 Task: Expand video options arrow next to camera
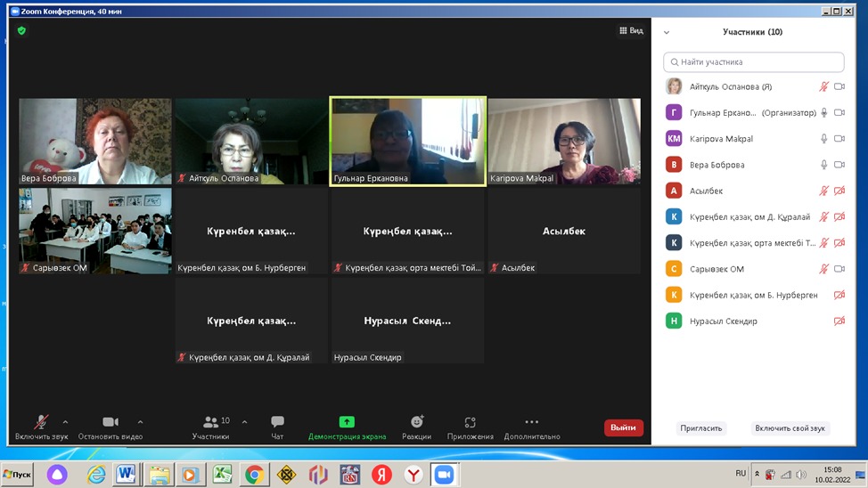click(140, 422)
